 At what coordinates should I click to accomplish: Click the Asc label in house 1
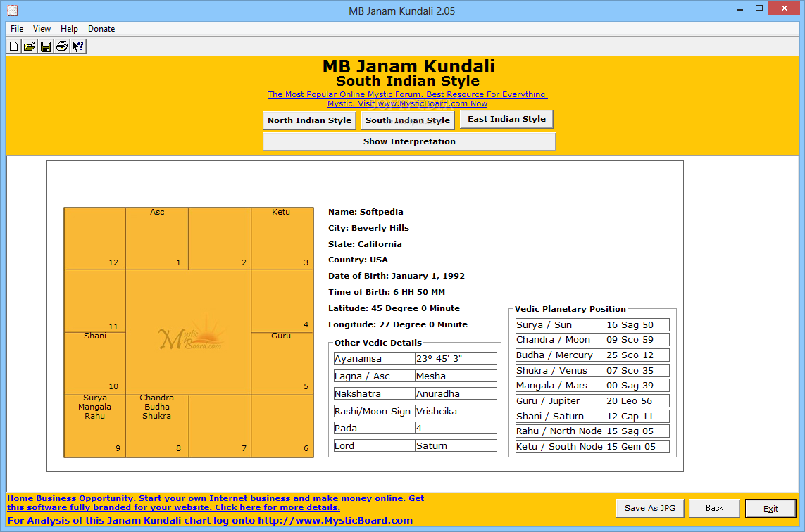[x=157, y=212]
